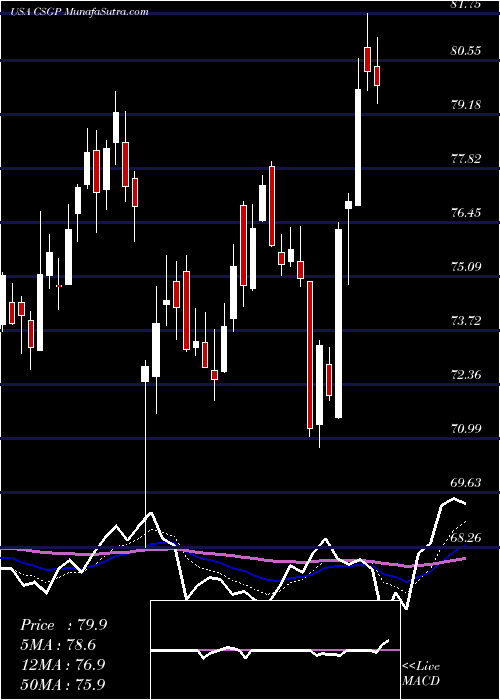This screenshot has width=500, height=700.
Task: Click the '<<Live MACD' label
Action: 421,673
